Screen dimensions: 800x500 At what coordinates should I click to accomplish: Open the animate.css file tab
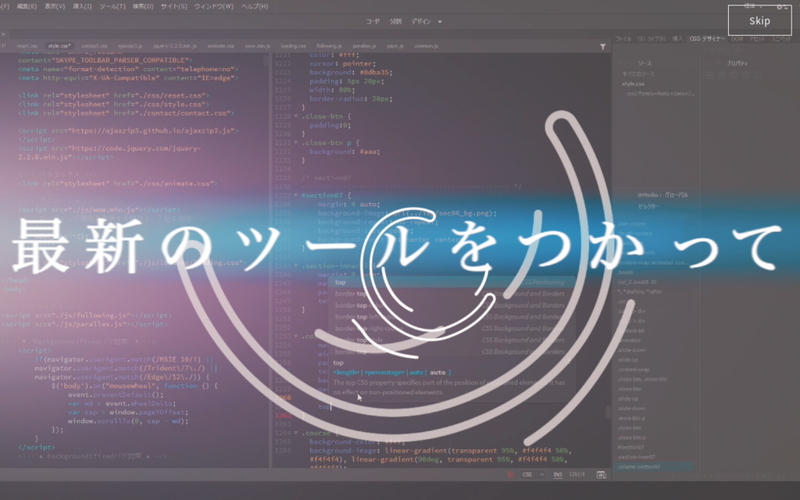tap(220, 46)
